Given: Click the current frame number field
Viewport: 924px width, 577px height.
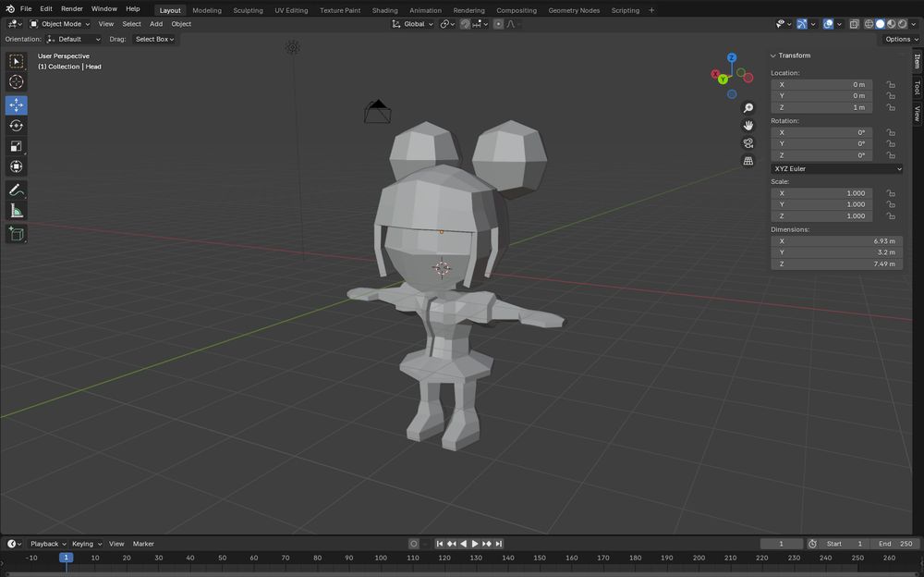Looking at the screenshot, I should pos(782,544).
